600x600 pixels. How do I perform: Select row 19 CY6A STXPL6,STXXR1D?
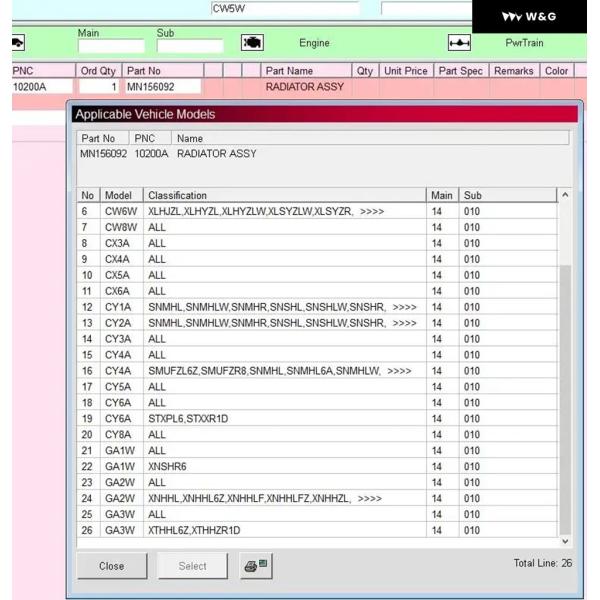point(317,419)
